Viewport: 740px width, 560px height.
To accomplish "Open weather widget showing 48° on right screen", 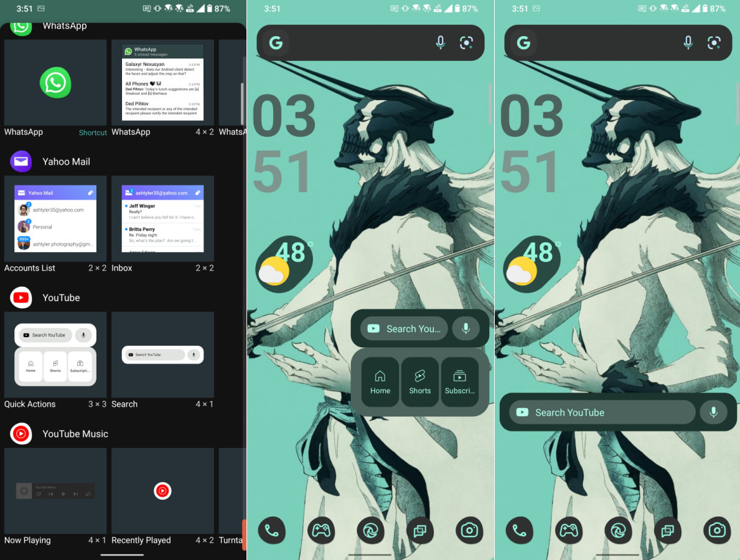I will click(x=532, y=263).
